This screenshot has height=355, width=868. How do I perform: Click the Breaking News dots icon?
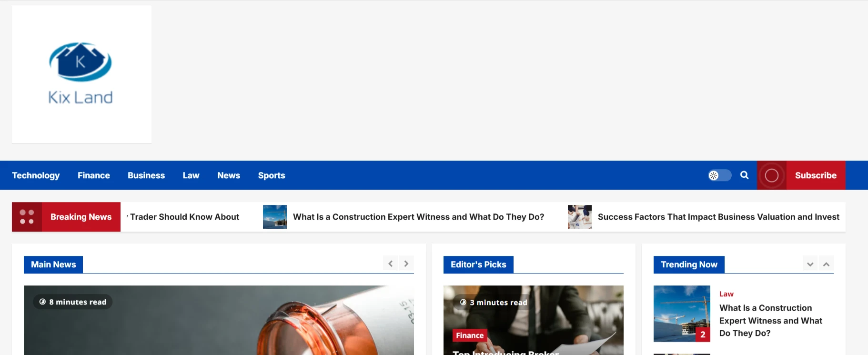[x=27, y=217]
